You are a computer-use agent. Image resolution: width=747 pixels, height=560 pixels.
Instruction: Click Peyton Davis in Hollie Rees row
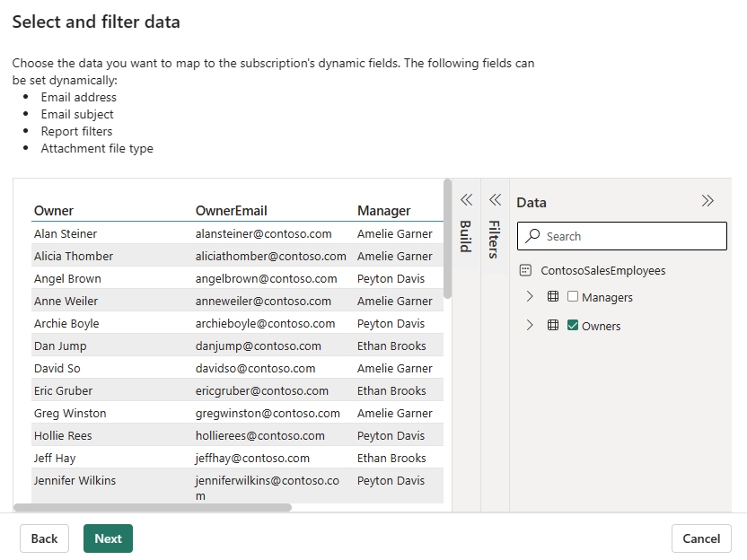pyautogui.click(x=391, y=435)
